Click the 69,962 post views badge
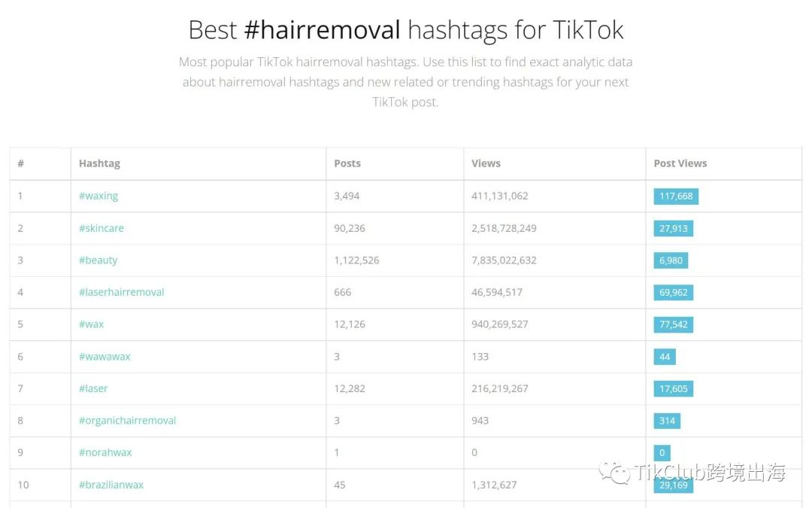Screen dimensions: 812x508 673,293
